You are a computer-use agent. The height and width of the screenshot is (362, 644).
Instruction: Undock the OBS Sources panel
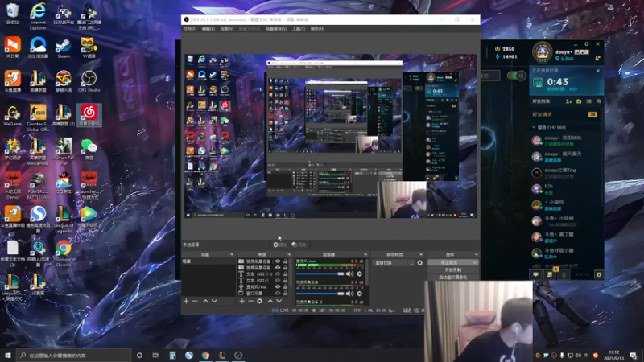[289, 254]
